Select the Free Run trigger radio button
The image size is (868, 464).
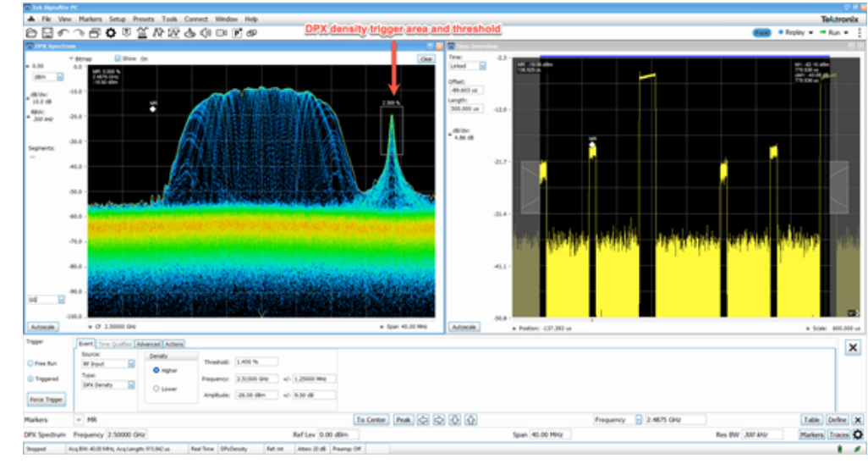click(30, 363)
